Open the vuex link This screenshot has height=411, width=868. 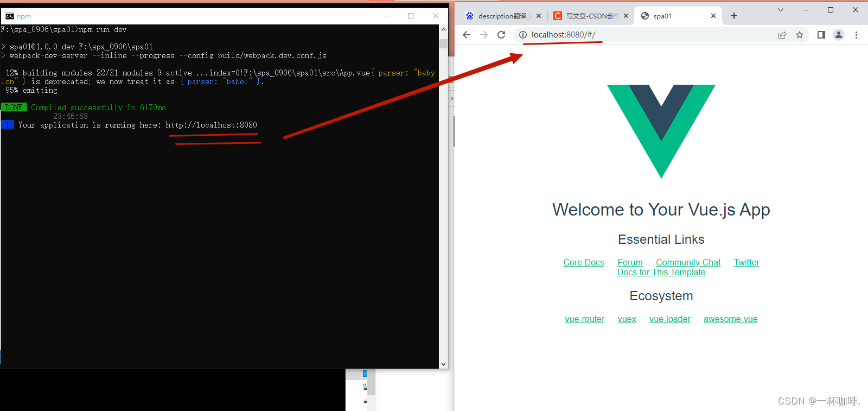coord(627,319)
